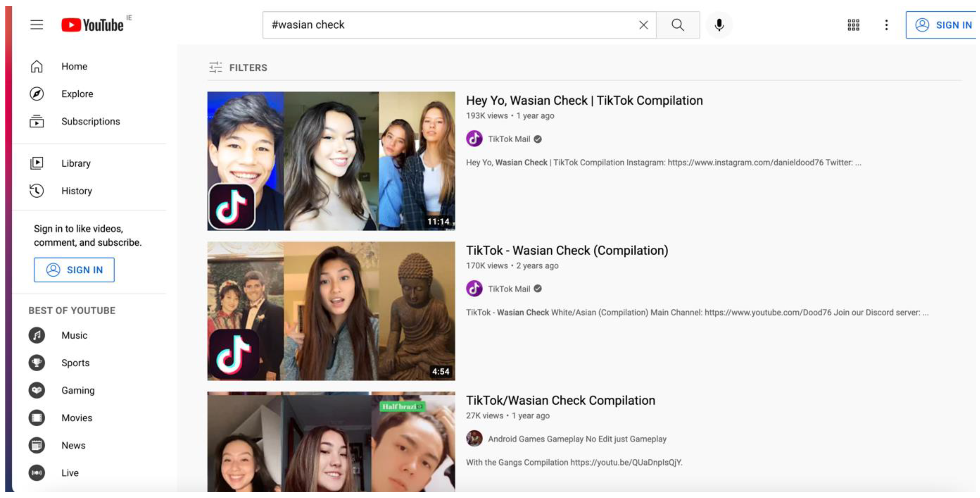Open the Library section
The width and height of the screenshot is (980, 498).
tap(76, 163)
